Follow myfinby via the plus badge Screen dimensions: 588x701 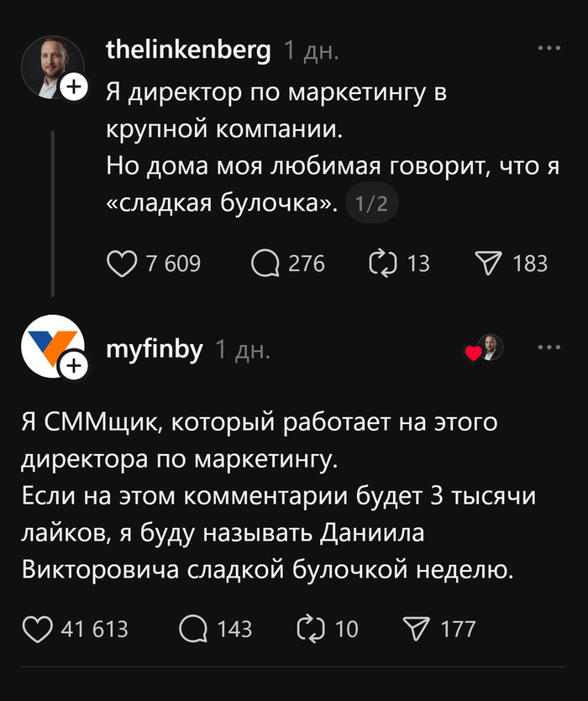coord(74,365)
